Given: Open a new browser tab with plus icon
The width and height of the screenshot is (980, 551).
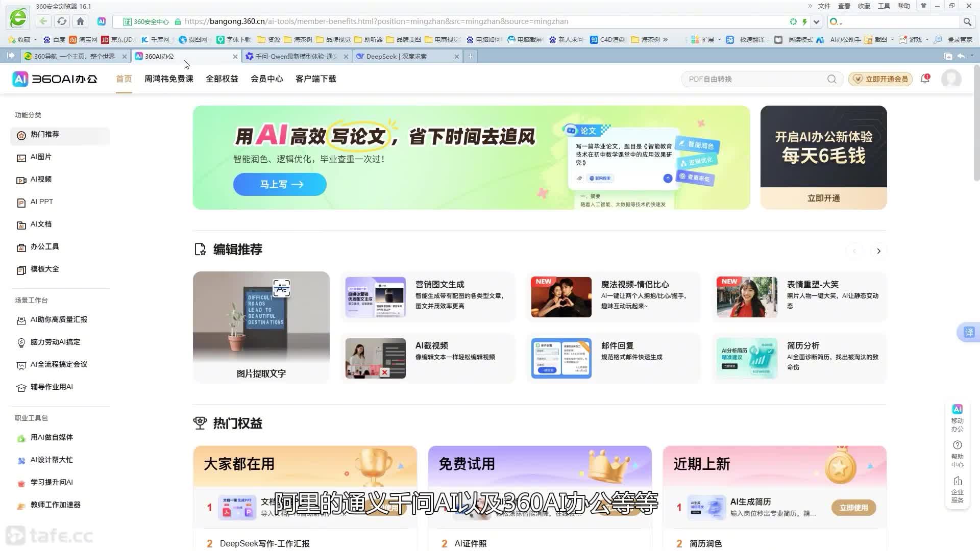Looking at the screenshot, I should pyautogui.click(x=471, y=56).
